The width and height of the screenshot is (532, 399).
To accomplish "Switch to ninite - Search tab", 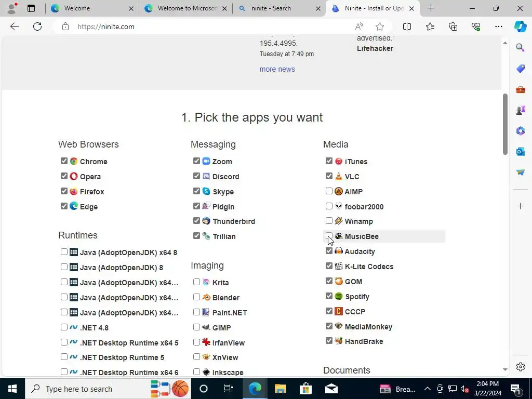I will point(278,8).
